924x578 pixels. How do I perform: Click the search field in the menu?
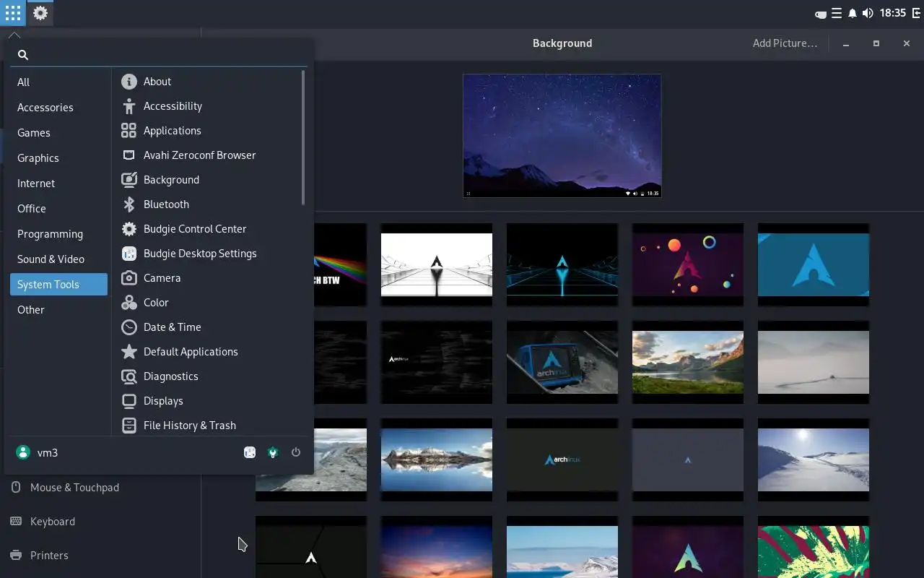tap(159, 55)
